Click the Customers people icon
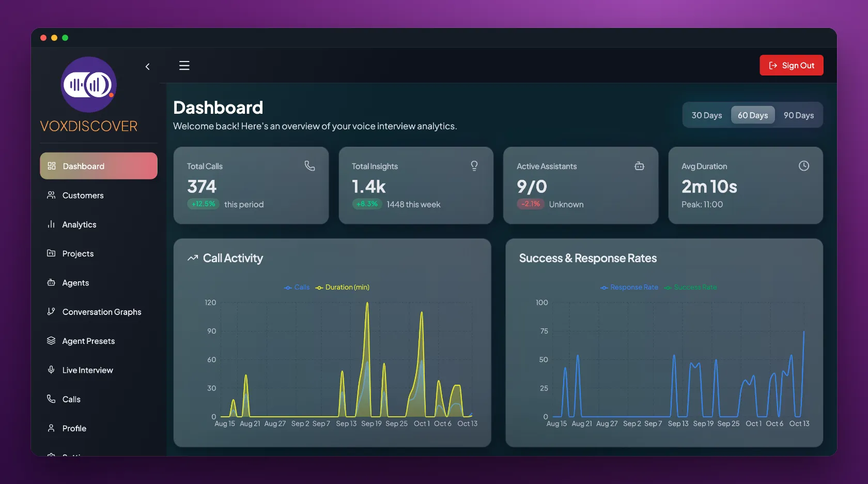 point(51,195)
